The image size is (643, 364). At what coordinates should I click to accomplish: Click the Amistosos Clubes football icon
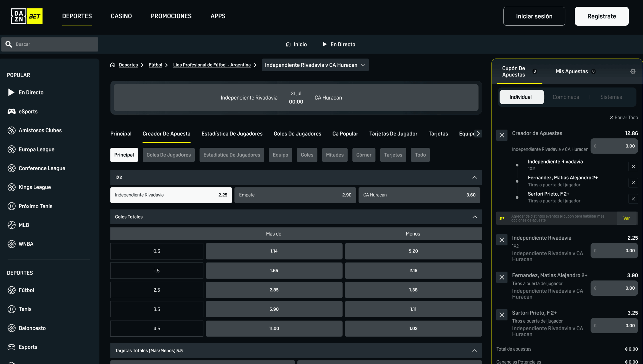11,130
